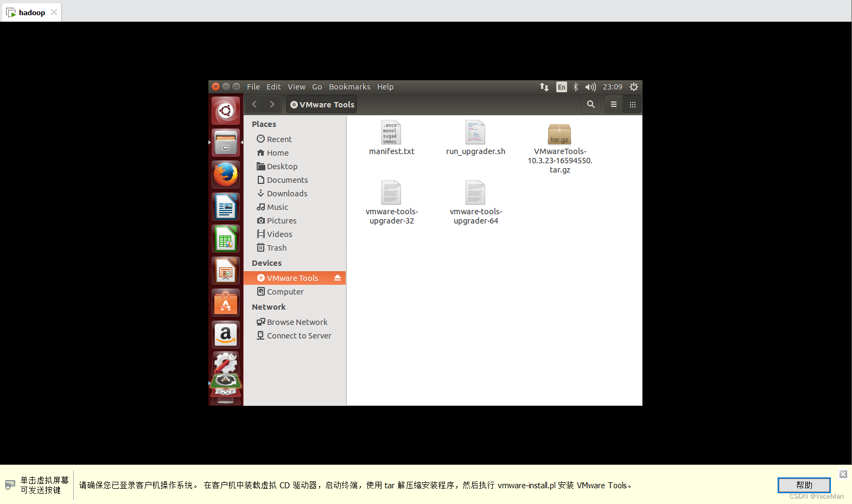Select the vmware-tools-upgrader-64 file

pyautogui.click(x=475, y=202)
